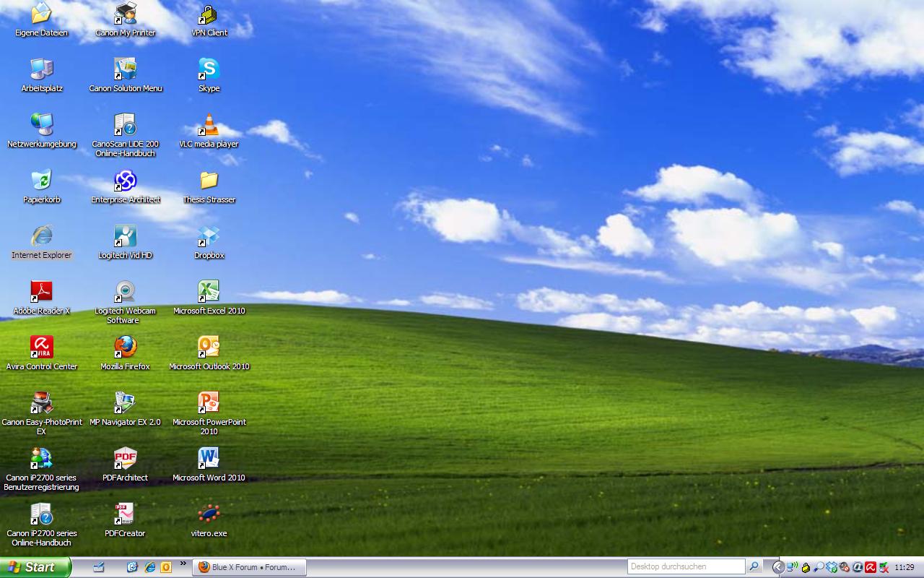924x578 pixels.
Task: Select the Canon Solution Menu shortcut
Action: tap(126, 76)
